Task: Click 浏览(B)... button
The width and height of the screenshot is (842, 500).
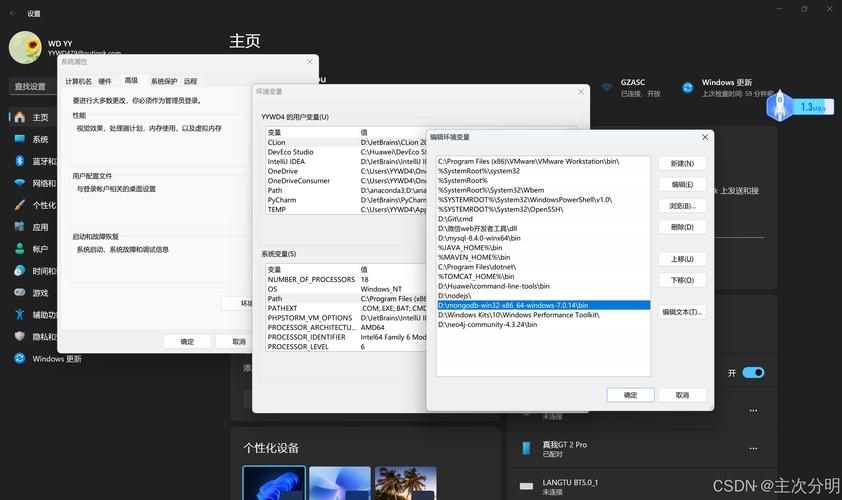Action: coord(682,206)
